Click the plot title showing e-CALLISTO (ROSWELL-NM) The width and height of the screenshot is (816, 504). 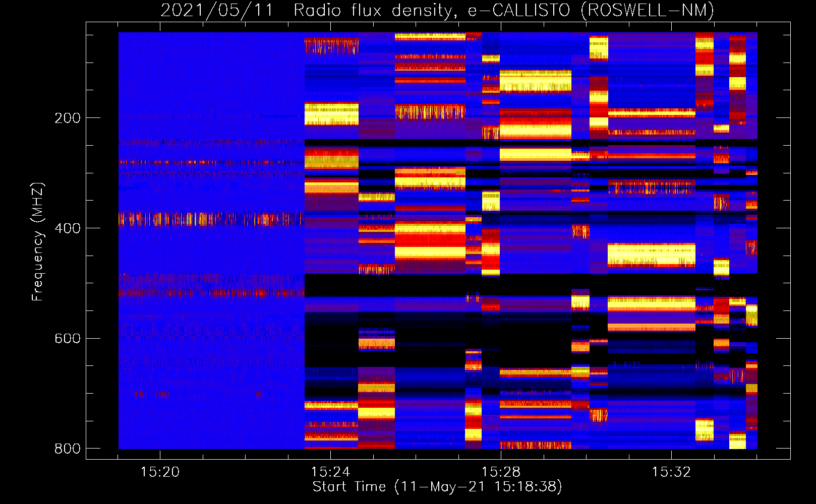point(437,10)
